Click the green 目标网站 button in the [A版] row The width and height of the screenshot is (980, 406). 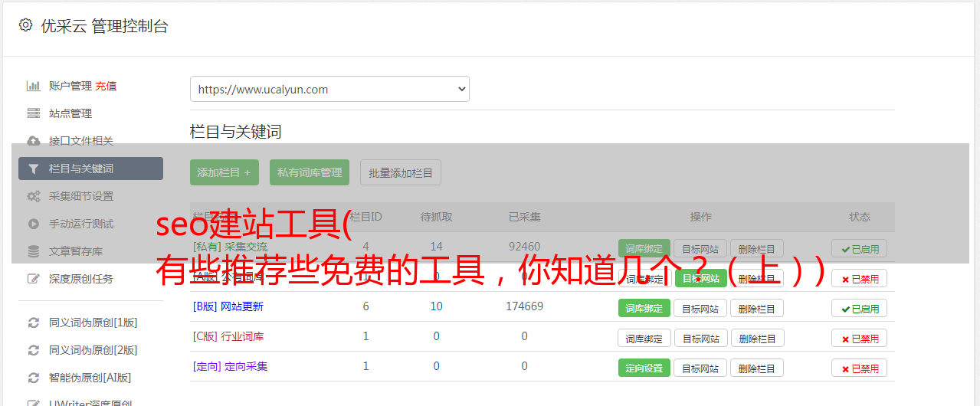click(x=701, y=278)
